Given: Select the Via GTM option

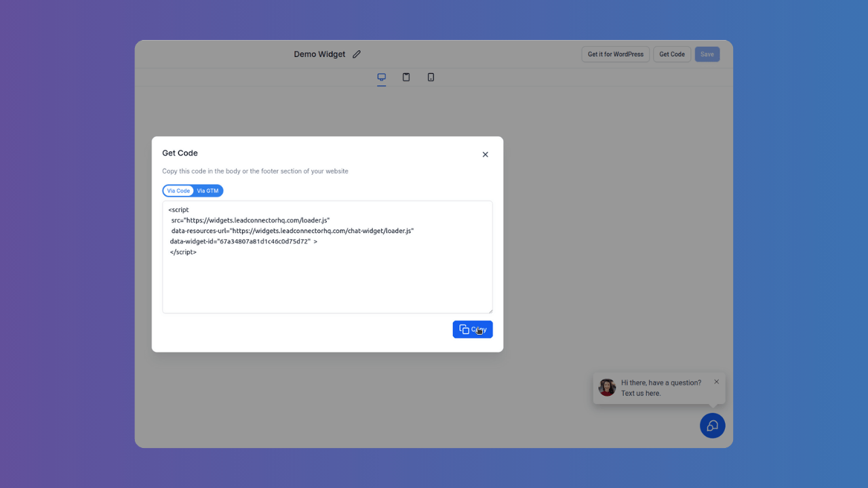Looking at the screenshot, I should tap(208, 191).
